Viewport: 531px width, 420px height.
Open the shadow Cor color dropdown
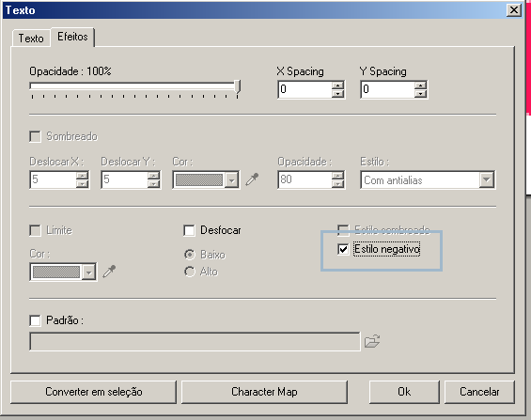click(x=231, y=179)
